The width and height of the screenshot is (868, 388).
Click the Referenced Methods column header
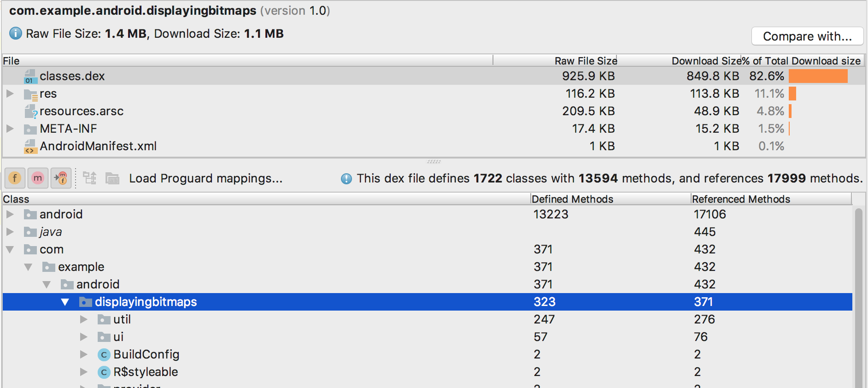[x=741, y=199]
